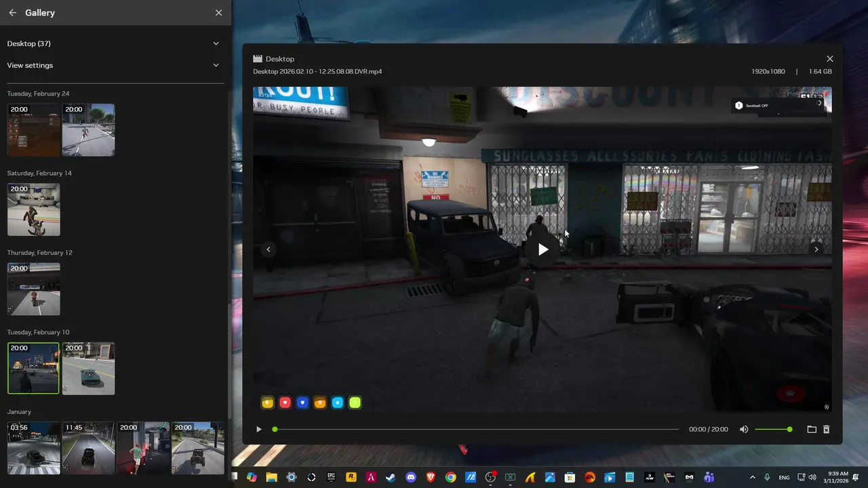Open first Tuesday, February 24 video thumbnail
Image resolution: width=868 pixels, height=488 pixels.
(x=34, y=130)
